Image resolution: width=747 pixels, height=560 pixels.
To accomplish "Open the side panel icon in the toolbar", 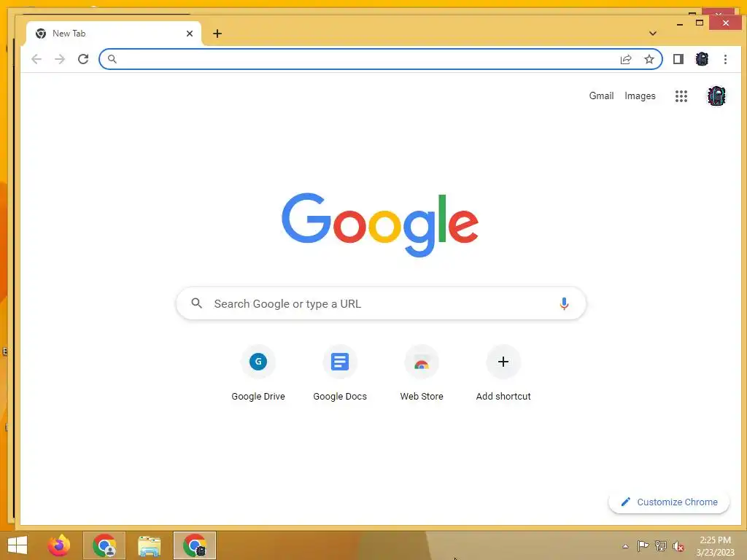I will pos(678,59).
